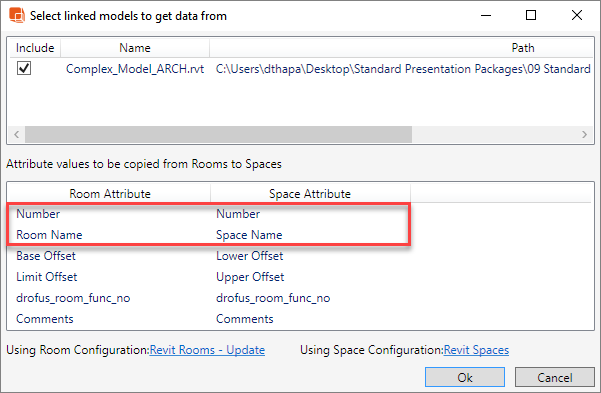Dismiss dialog with Cancel button
Screen dimensions: 601x393
(x=555, y=378)
